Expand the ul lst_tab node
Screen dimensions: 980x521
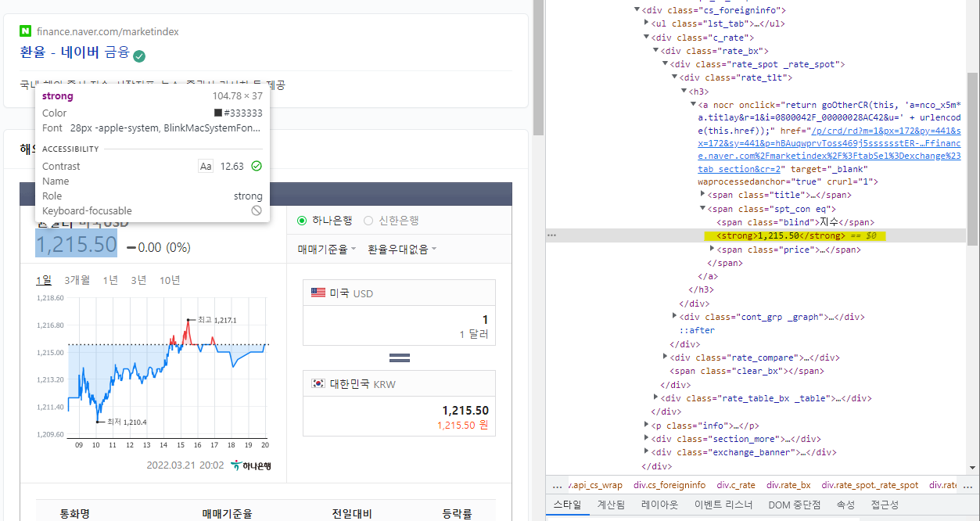coord(646,23)
